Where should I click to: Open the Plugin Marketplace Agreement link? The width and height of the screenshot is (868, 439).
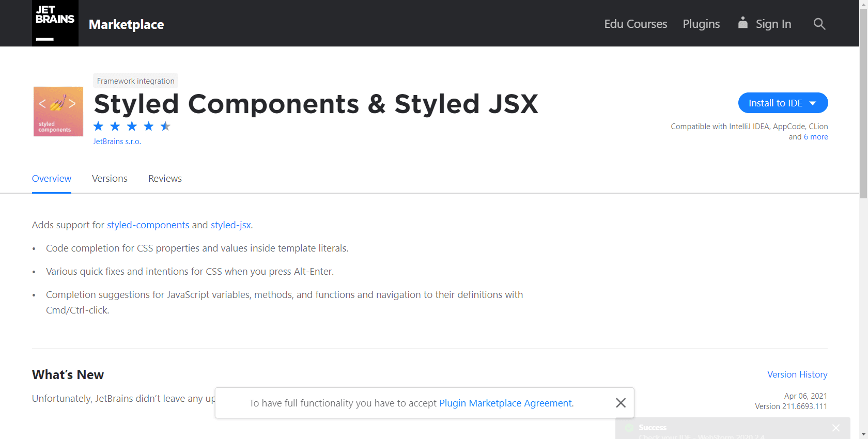506,403
